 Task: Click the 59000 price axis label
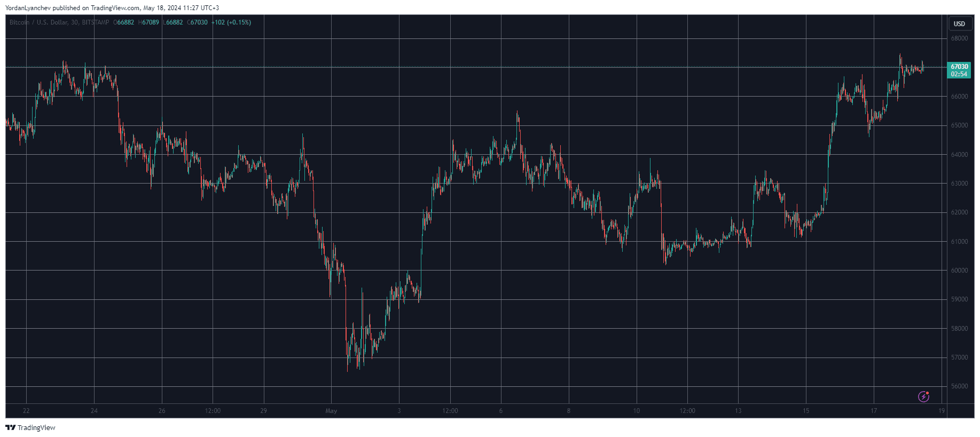959,299
